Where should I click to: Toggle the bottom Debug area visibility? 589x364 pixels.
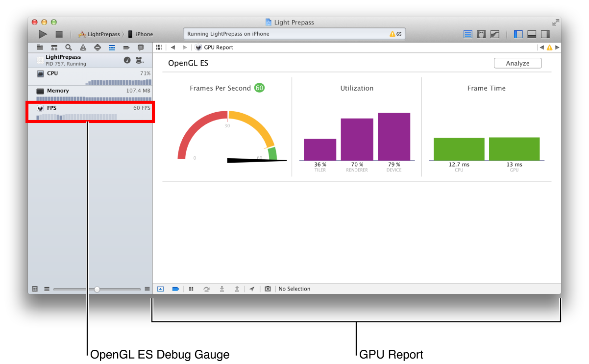pyautogui.click(x=532, y=34)
